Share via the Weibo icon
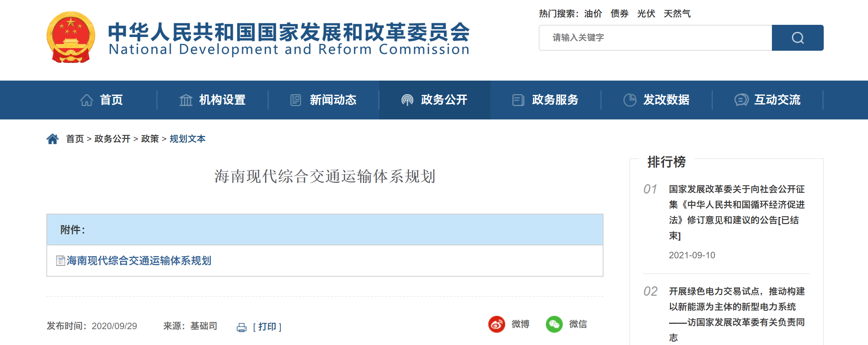 [x=497, y=324]
